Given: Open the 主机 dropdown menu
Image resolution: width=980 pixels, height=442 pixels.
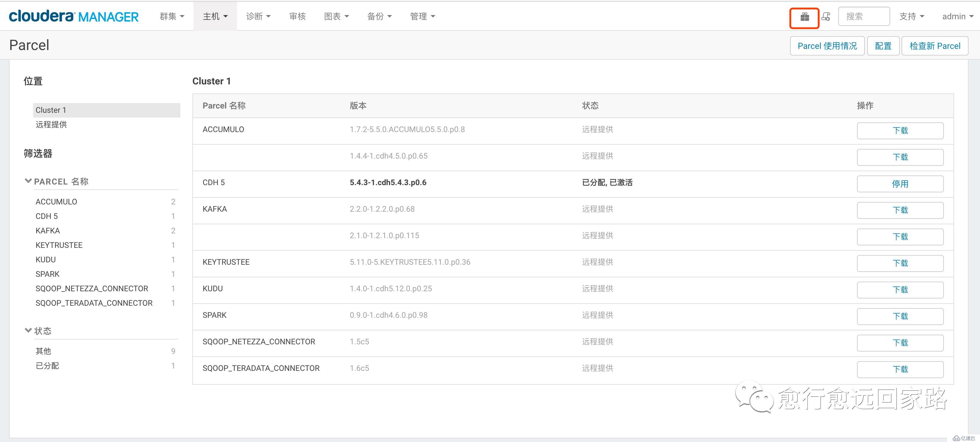Looking at the screenshot, I should tap(215, 16).
